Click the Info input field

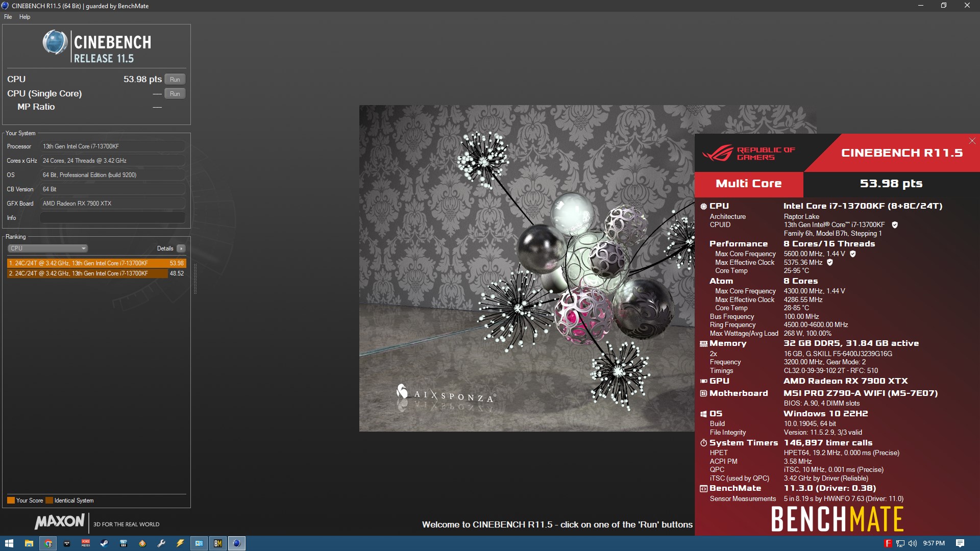(x=112, y=218)
